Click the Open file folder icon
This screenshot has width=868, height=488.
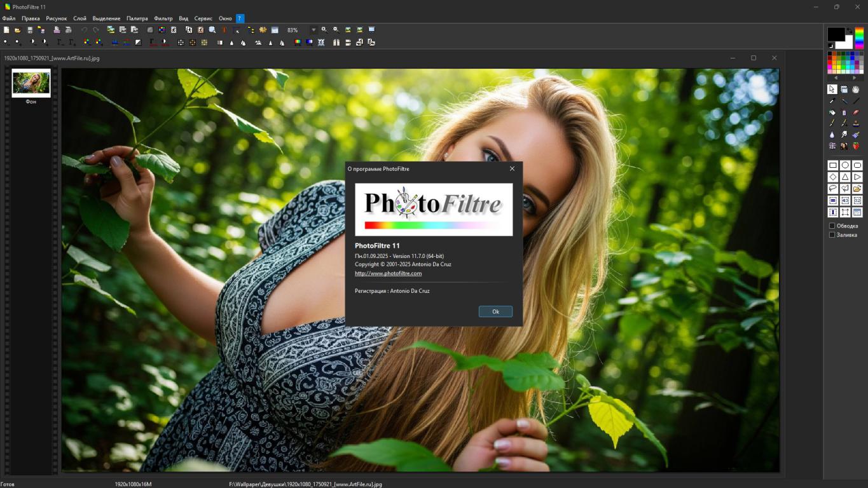coord(18,30)
